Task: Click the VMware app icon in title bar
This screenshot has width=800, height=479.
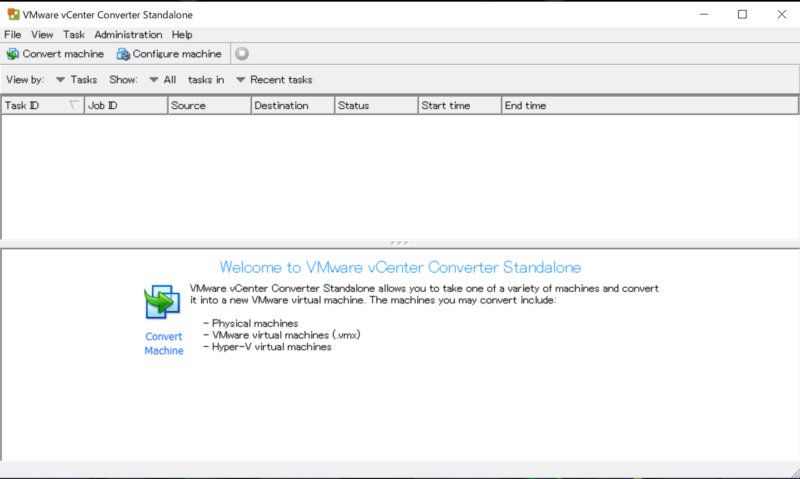Action: (x=12, y=15)
